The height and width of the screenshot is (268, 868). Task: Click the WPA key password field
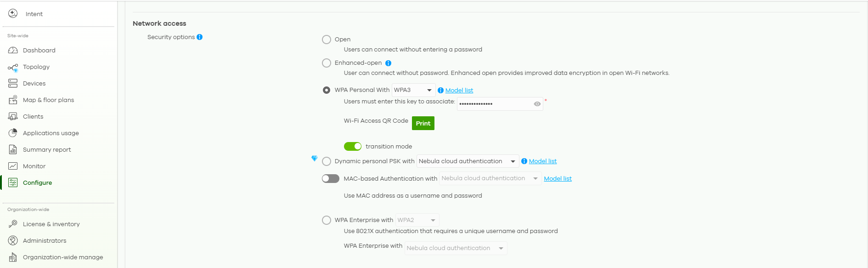coord(494,104)
